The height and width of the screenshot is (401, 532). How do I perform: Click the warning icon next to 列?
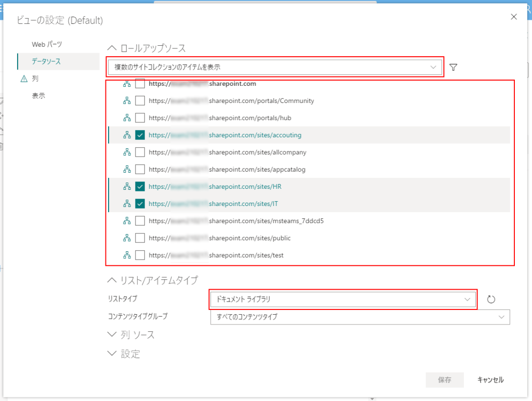[23, 79]
